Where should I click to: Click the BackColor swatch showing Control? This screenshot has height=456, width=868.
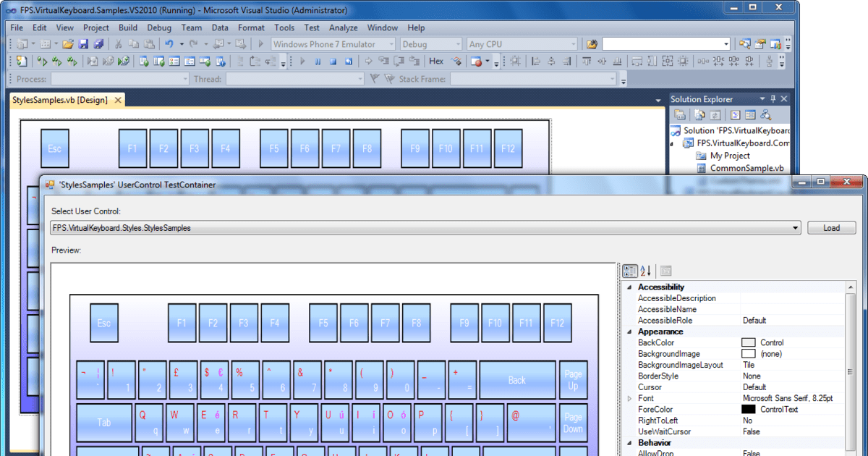747,342
